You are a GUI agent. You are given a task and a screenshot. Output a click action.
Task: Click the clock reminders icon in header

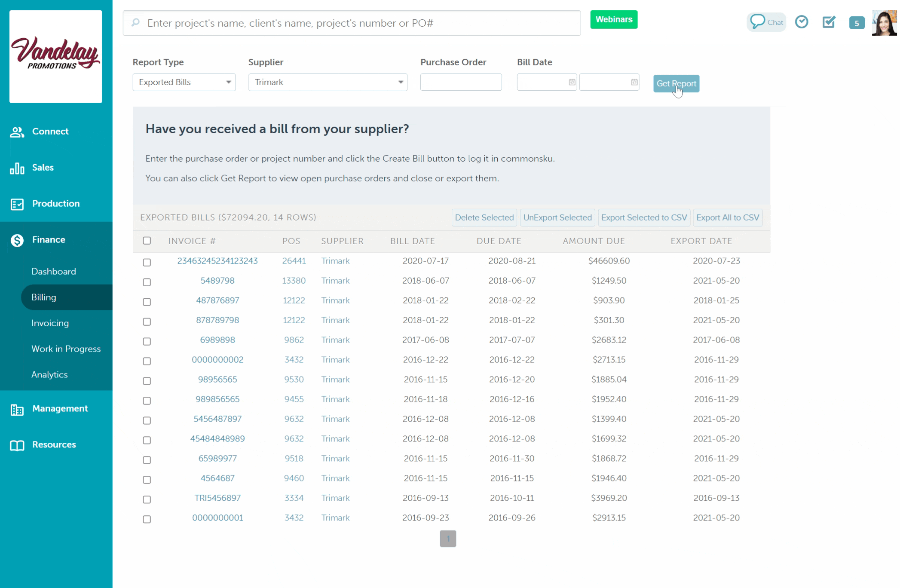pos(802,22)
